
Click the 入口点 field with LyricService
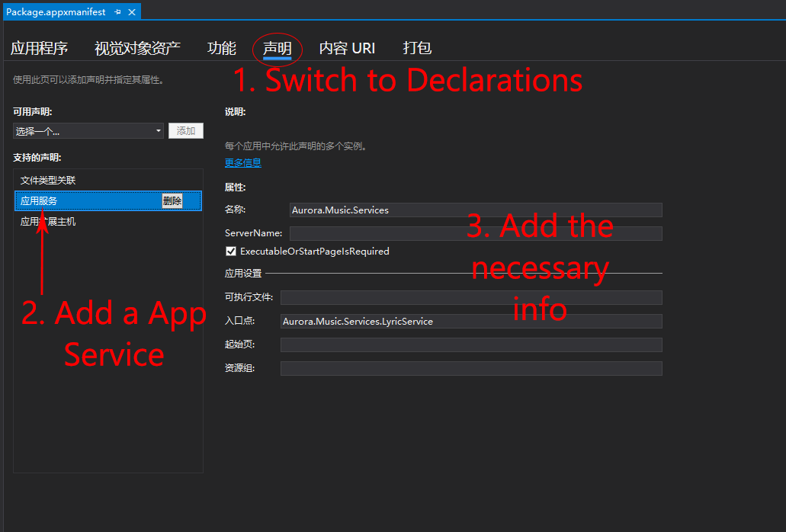[473, 321]
